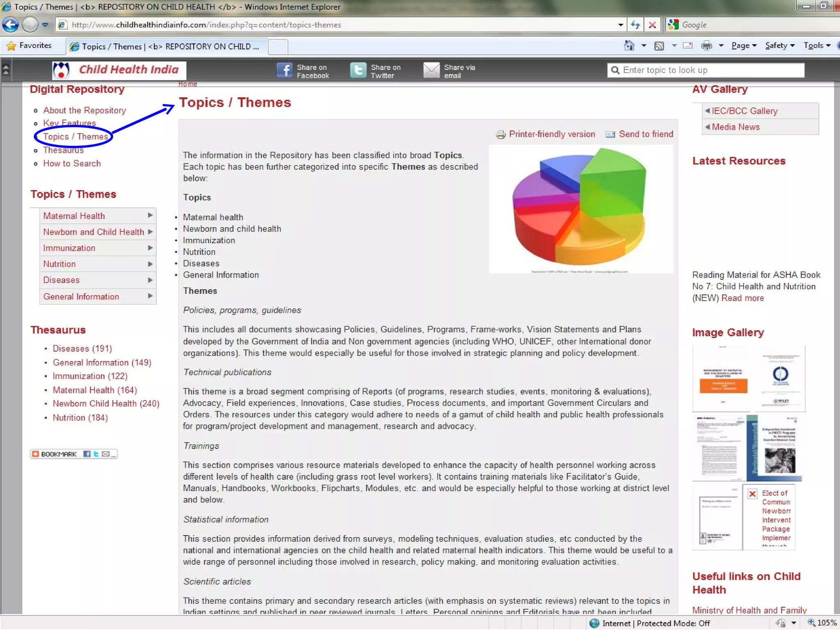The width and height of the screenshot is (840, 630).
Task: Click the Share via email envelope icon
Action: tap(431, 71)
